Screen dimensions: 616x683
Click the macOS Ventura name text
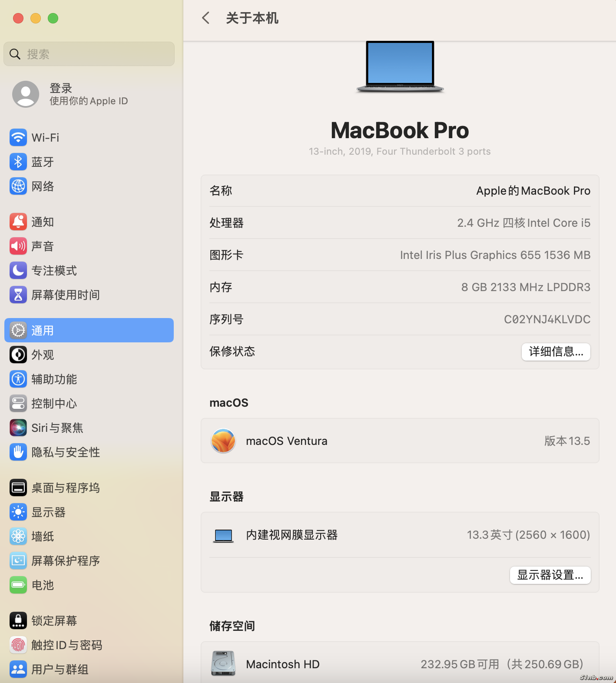[287, 441]
